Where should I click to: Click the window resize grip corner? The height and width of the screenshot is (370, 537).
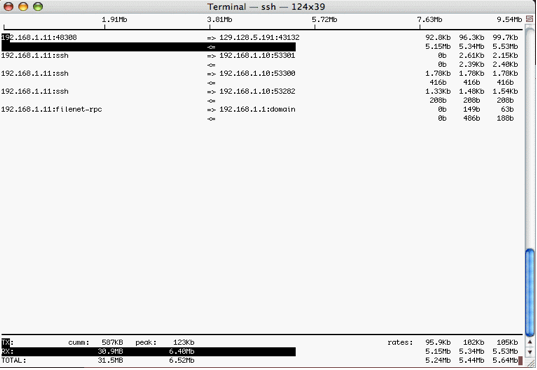click(531, 363)
